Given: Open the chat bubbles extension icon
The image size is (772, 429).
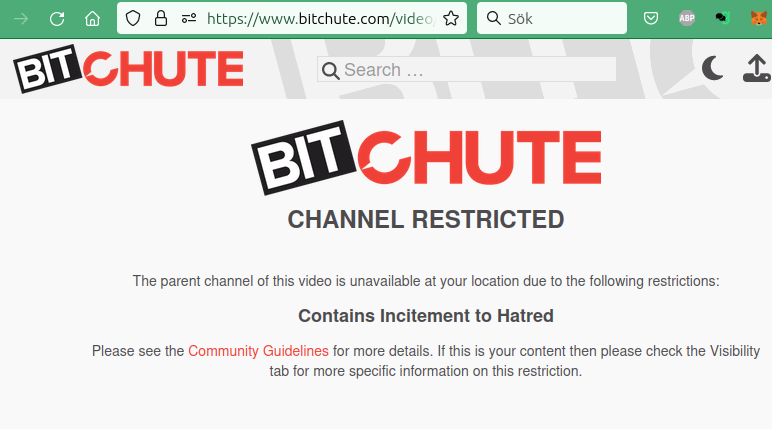Looking at the screenshot, I should (x=722, y=19).
